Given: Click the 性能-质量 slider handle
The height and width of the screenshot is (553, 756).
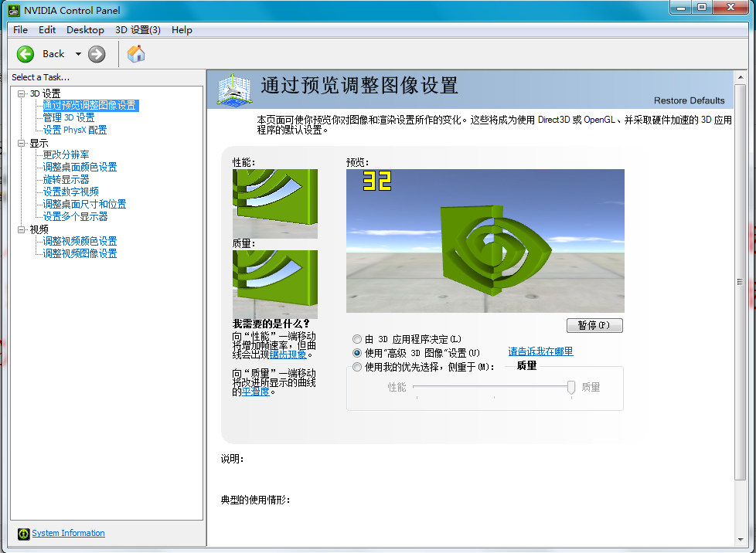Looking at the screenshot, I should coord(571,387).
